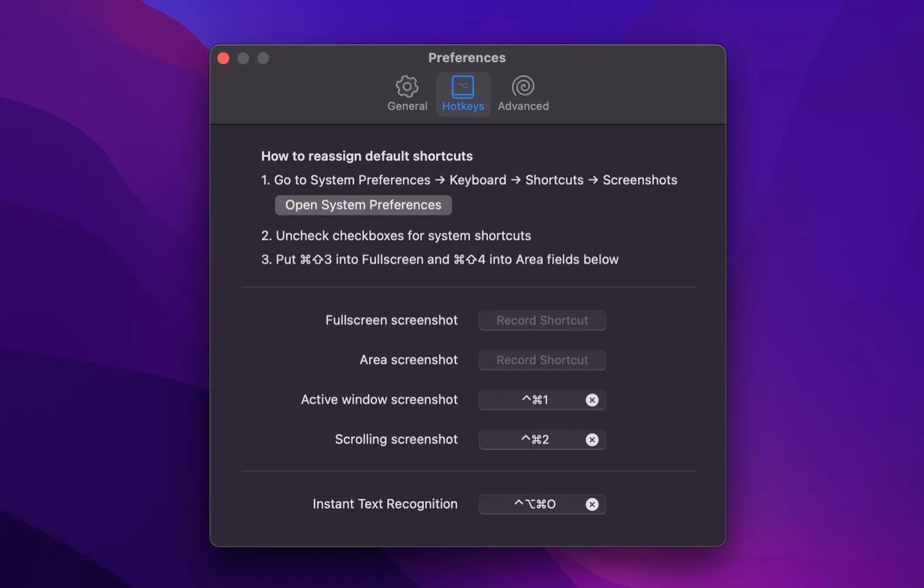Click the Preferences title bar text
924x588 pixels.
(x=466, y=57)
